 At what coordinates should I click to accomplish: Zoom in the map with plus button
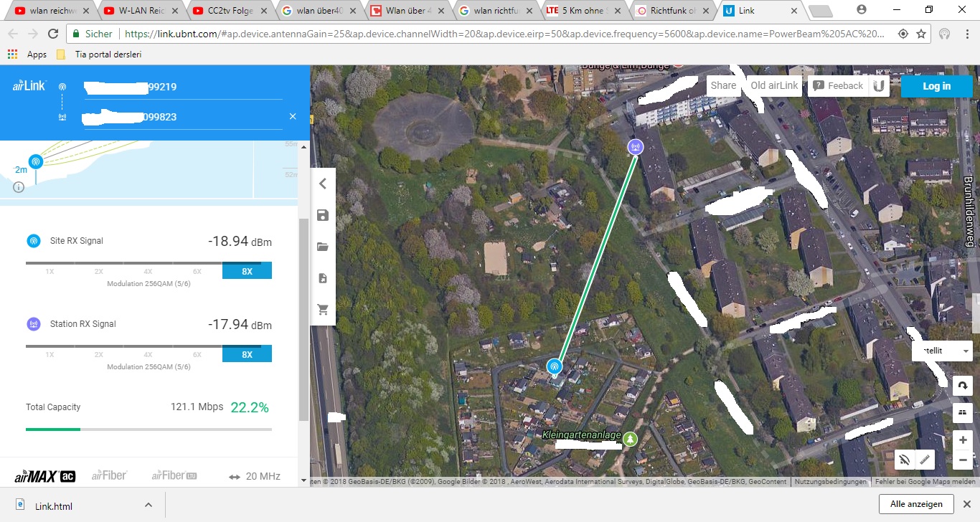tap(963, 440)
